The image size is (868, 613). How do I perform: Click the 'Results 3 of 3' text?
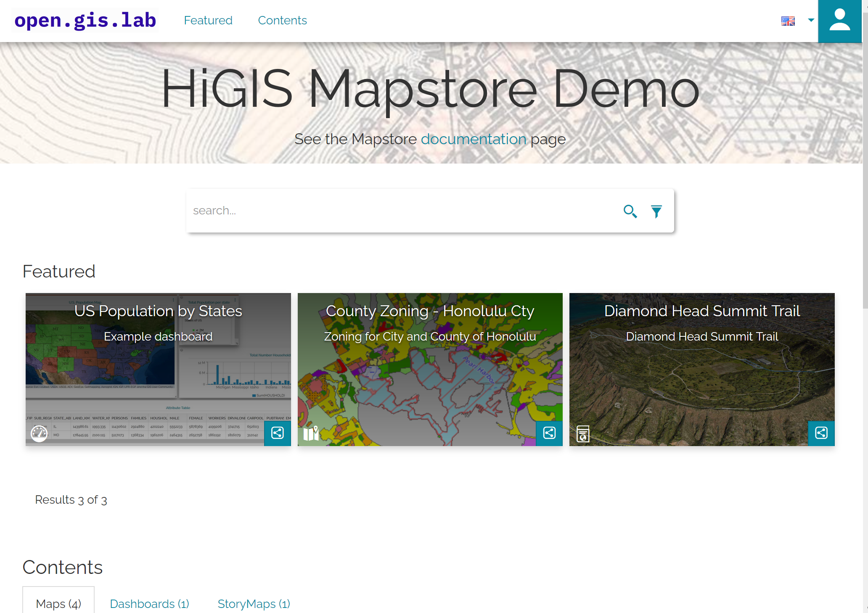pyautogui.click(x=71, y=499)
